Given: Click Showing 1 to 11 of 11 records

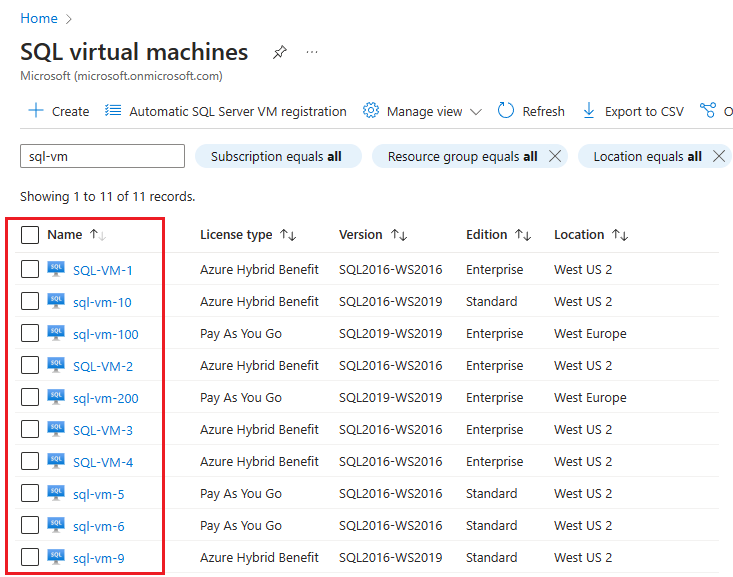Looking at the screenshot, I should point(108,196).
